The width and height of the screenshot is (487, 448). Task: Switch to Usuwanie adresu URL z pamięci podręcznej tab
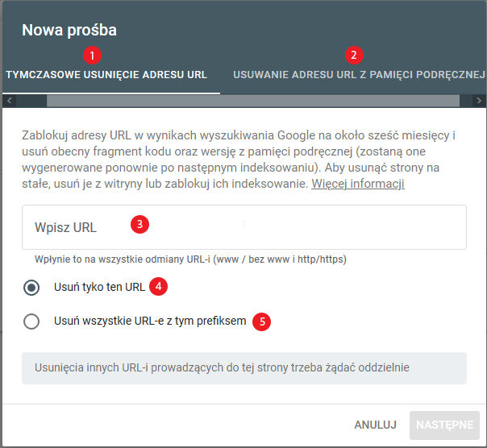tap(359, 75)
